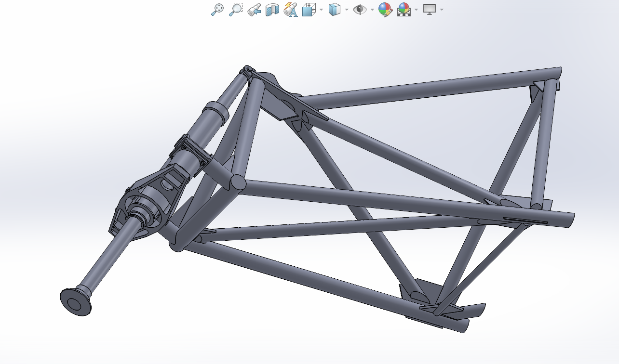
Task: Toggle the Hide/Show Items eye icon
Action: pyautogui.click(x=360, y=9)
